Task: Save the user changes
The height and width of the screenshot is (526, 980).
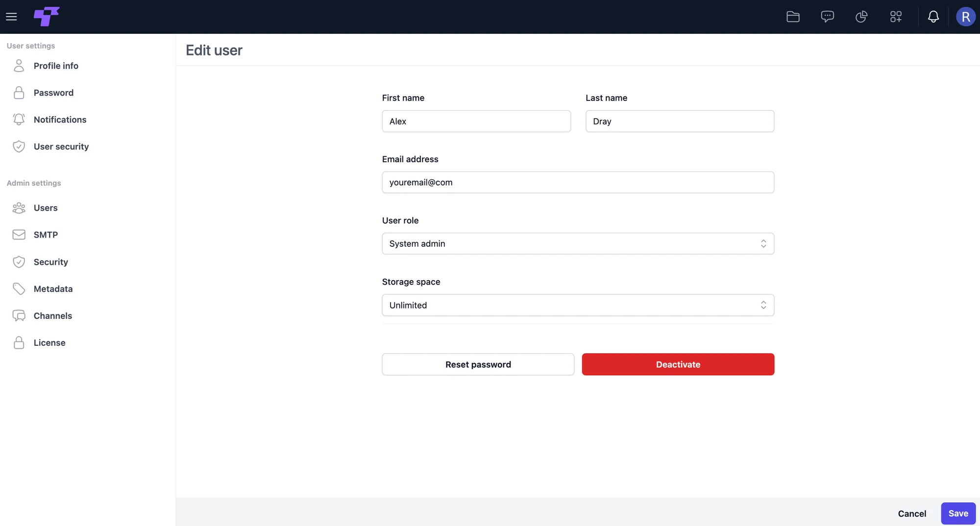Action: click(x=958, y=513)
